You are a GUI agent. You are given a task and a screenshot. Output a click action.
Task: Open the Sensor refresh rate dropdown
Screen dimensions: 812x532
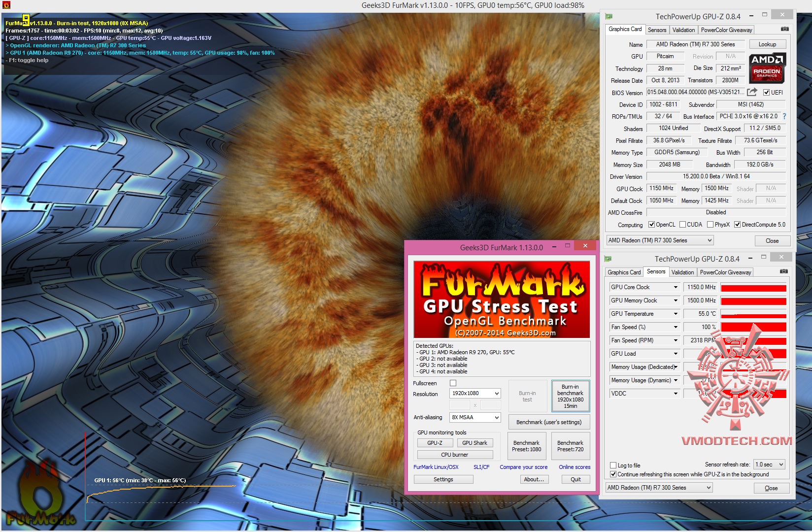pos(769,465)
